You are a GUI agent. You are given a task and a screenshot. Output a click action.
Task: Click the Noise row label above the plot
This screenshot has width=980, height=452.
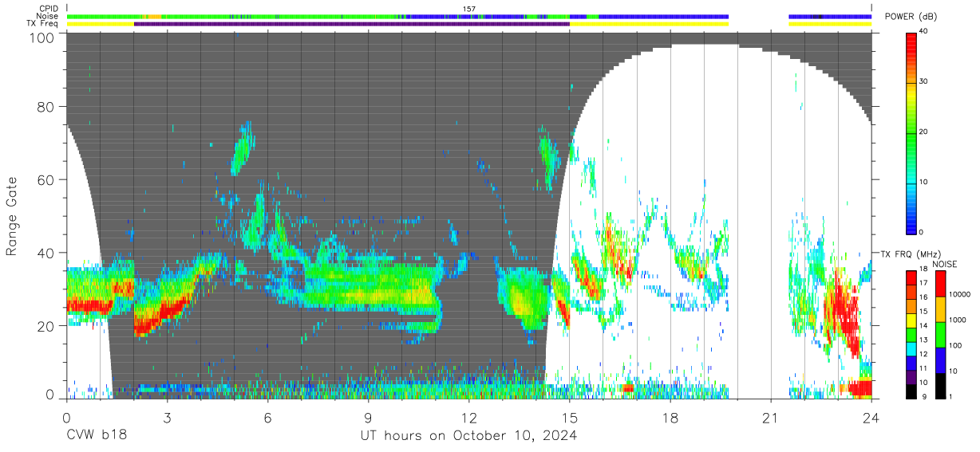47,16
